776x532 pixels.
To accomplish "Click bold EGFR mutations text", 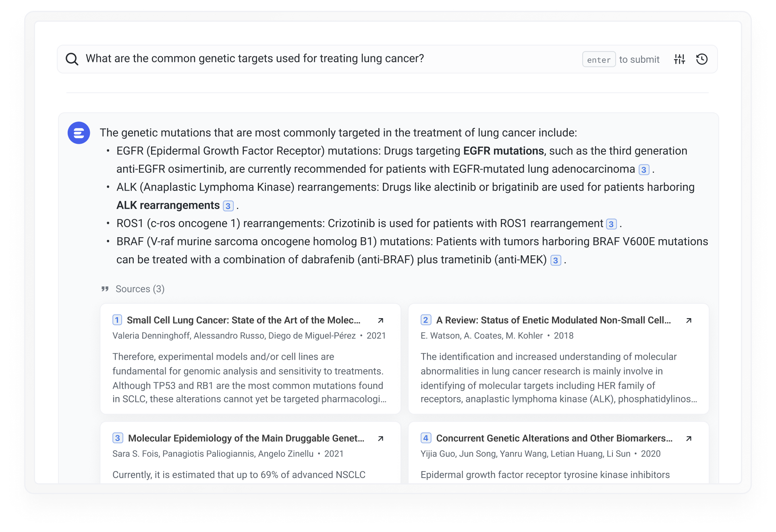I will pos(504,151).
